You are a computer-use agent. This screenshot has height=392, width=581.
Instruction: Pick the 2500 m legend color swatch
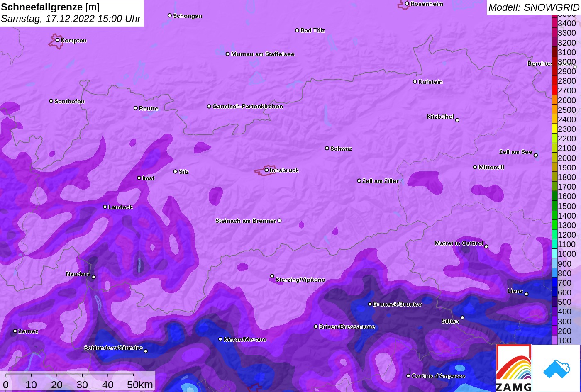coord(554,110)
